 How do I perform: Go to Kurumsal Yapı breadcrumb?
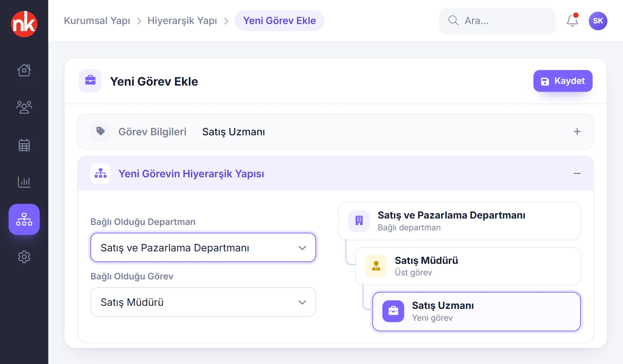(97, 21)
